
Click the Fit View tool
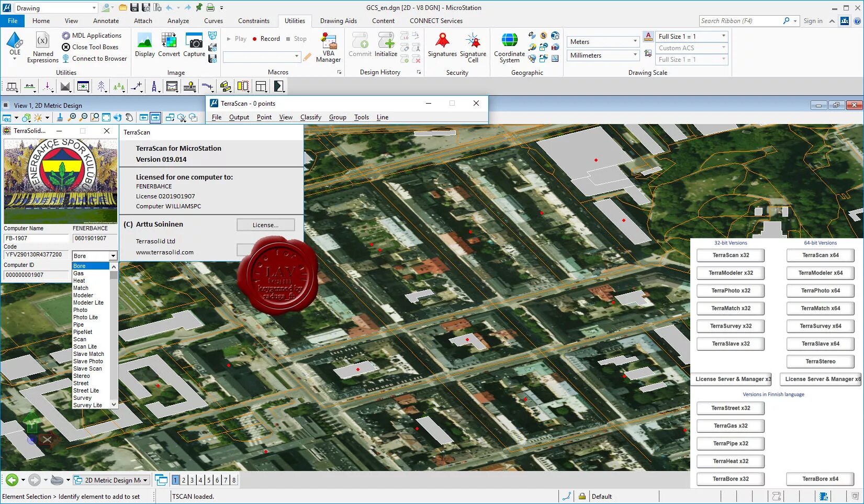pos(106,118)
